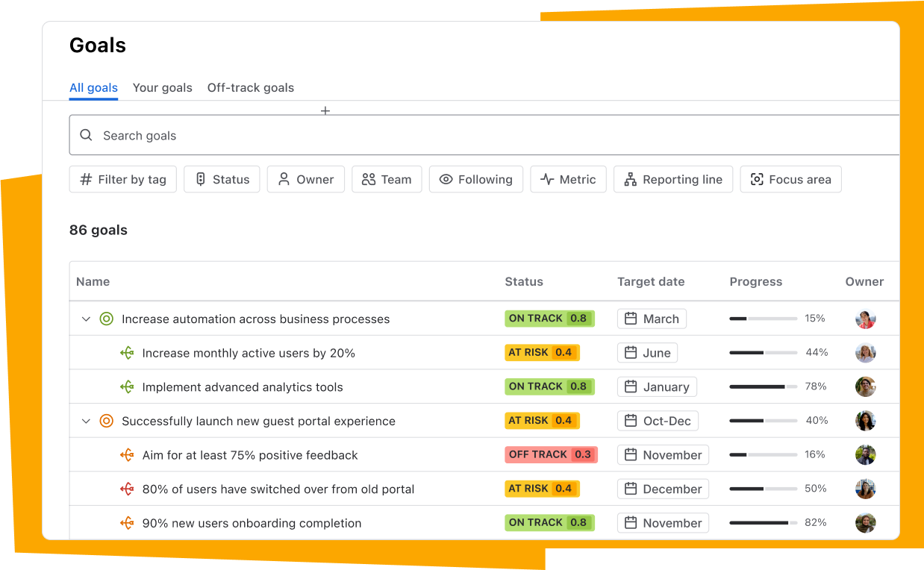Click the calendar icon in the March date

(631, 319)
